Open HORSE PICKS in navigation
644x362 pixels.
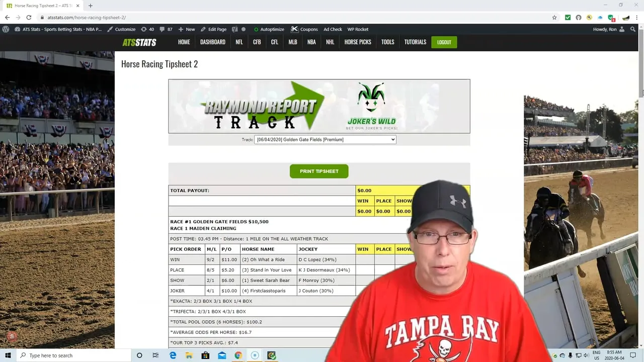[x=358, y=42]
